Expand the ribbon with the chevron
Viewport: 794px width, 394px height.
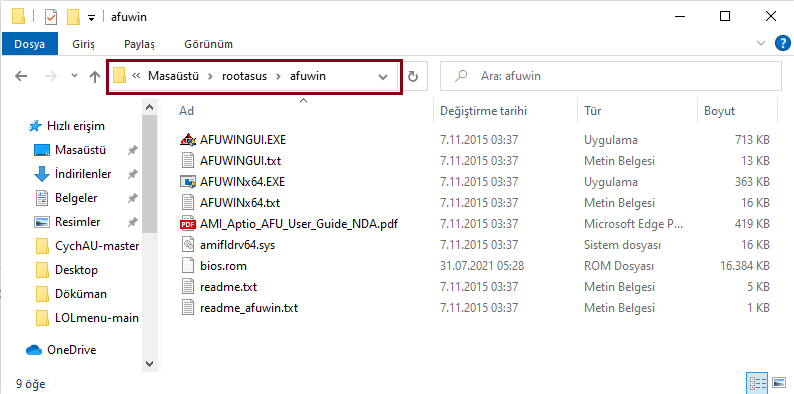tap(760, 44)
